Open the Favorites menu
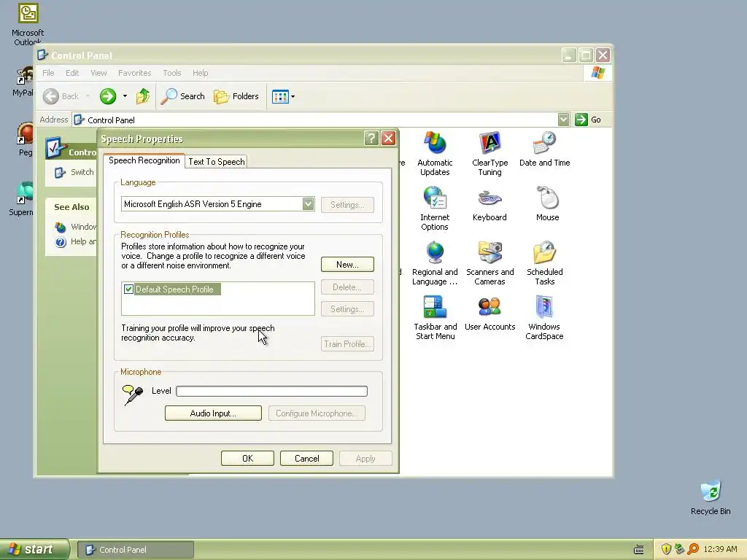The image size is (747, 560). pos(134,73)
